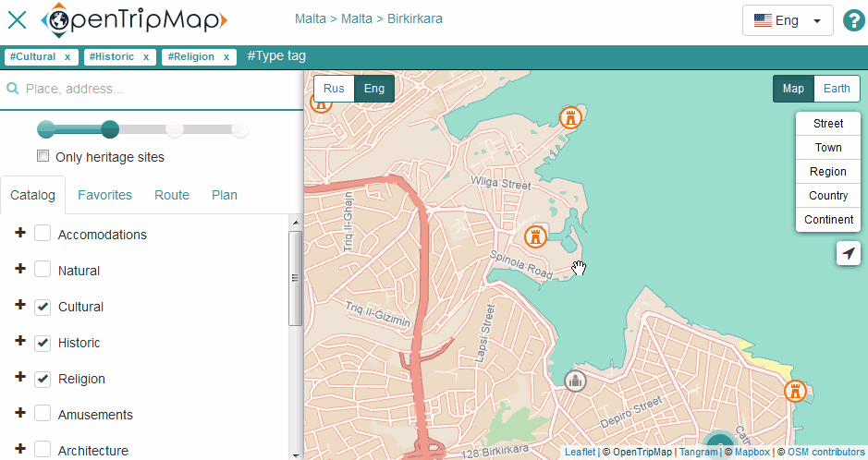
Task: Close the side panel with X icon
Action: (17, 19)
